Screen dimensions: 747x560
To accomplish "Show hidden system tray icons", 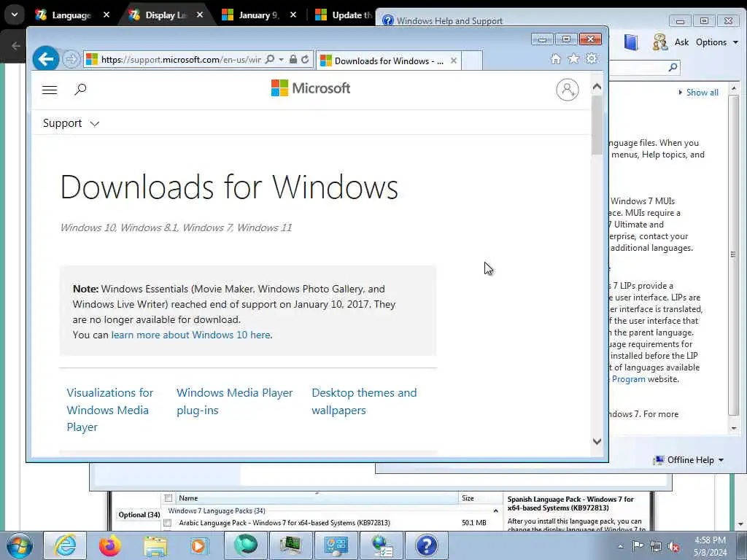I will coord(620,546).
